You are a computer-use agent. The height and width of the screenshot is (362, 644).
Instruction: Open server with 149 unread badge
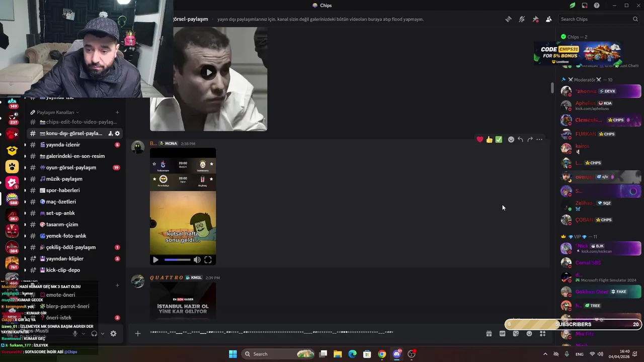[12, 103]
